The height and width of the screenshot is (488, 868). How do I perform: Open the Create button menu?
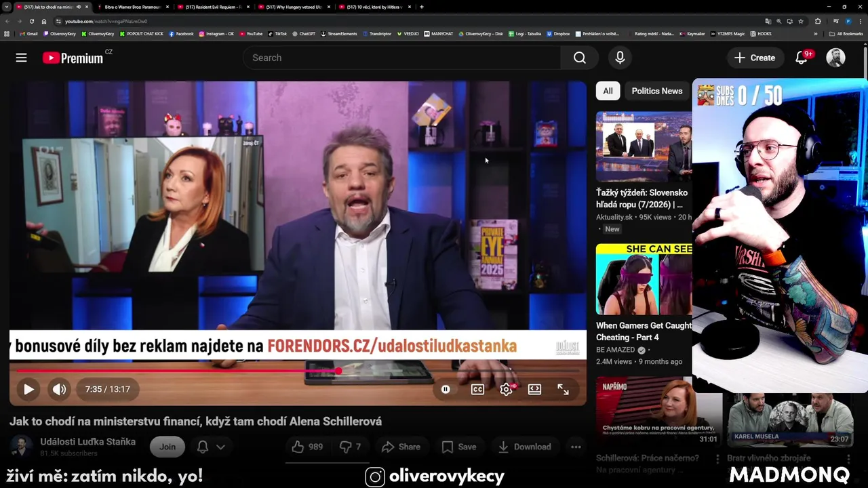tap(755, 58)
